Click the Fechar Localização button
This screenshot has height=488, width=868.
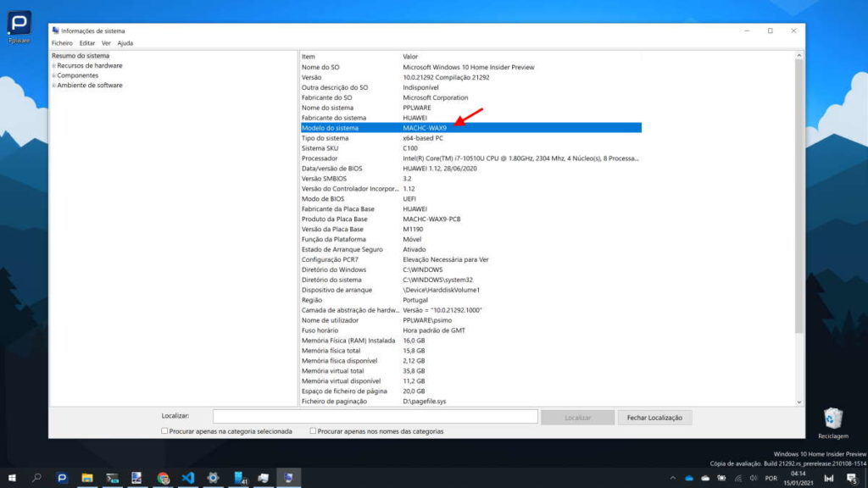(654, 418)
